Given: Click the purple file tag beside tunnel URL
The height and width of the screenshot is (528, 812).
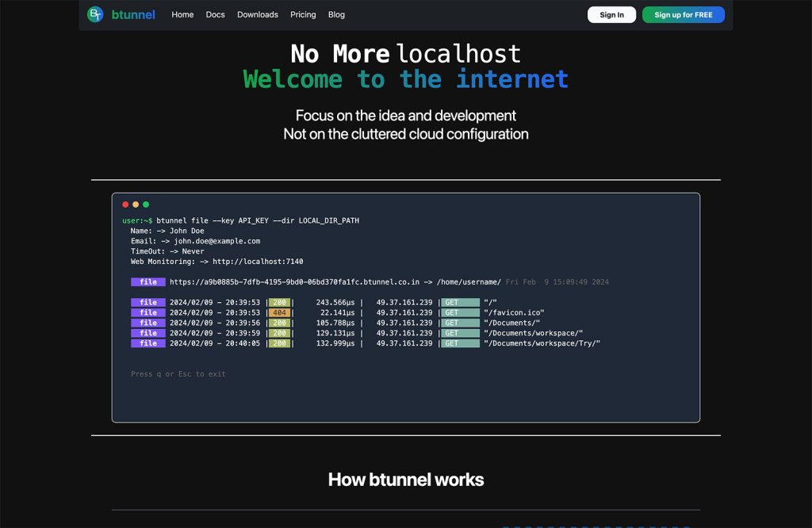Looking at the screenshot, I should pyautogui.click(x=148, y=282).
